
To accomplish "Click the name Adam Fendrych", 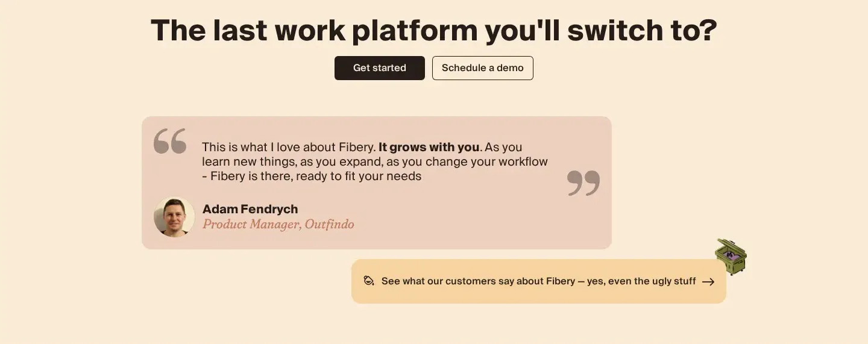I will pos(250,209).
